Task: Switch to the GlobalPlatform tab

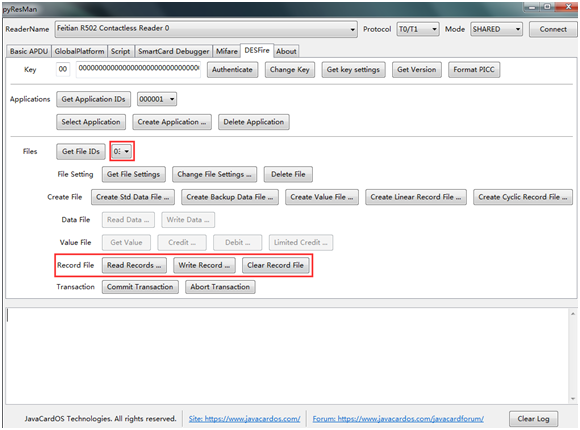Action: [x=80, y=51]
